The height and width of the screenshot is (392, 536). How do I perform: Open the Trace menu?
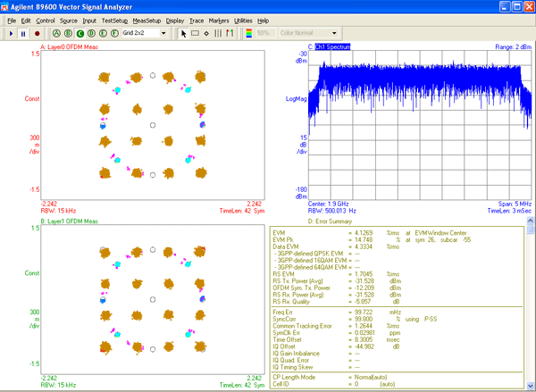pos(197,21)
